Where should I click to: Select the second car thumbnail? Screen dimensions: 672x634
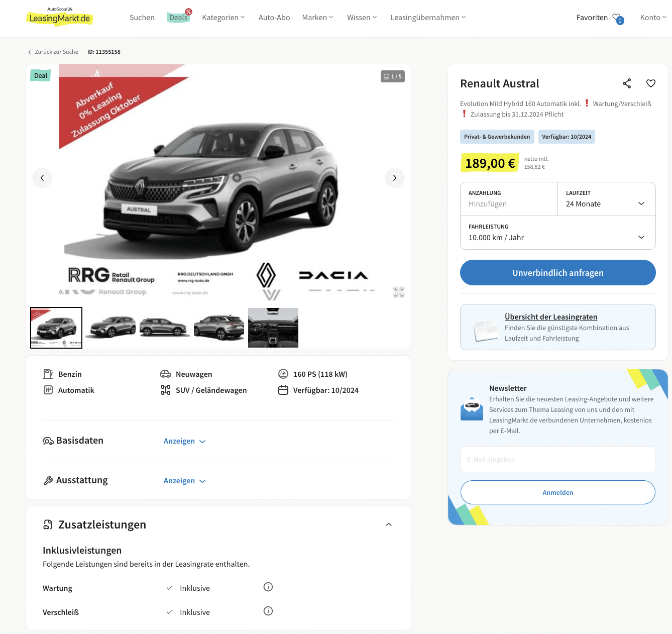[x=110, y=328]
